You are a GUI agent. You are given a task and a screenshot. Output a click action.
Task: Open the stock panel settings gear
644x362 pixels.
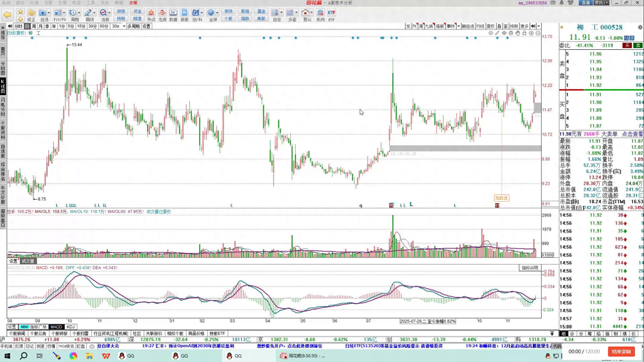tap(640, 27)
